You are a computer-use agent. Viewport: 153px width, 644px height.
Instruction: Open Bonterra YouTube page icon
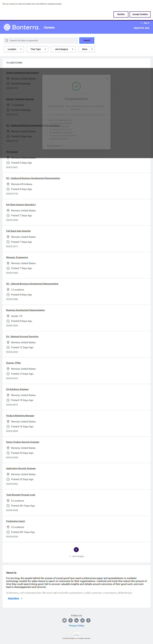pyautogui.click(x=64, y=620)
